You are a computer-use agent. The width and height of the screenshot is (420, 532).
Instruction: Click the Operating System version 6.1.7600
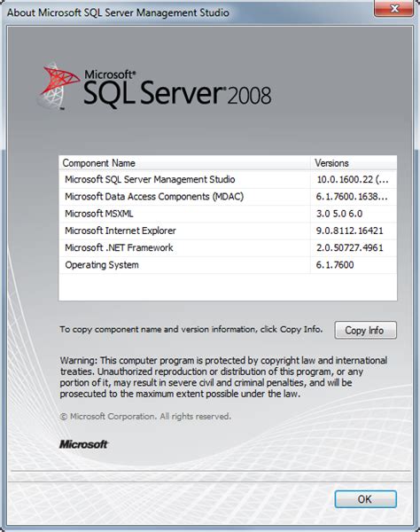tap(335, 264)
